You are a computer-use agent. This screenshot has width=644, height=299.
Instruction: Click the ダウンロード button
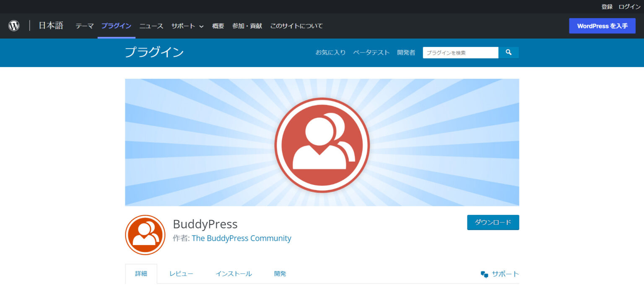coord(493,222)
